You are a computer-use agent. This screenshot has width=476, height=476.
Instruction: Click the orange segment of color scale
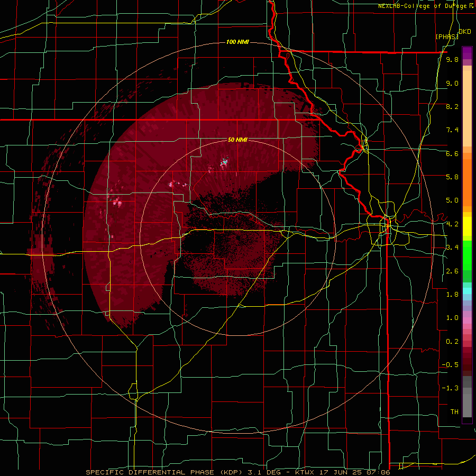(x=467, y=182)
